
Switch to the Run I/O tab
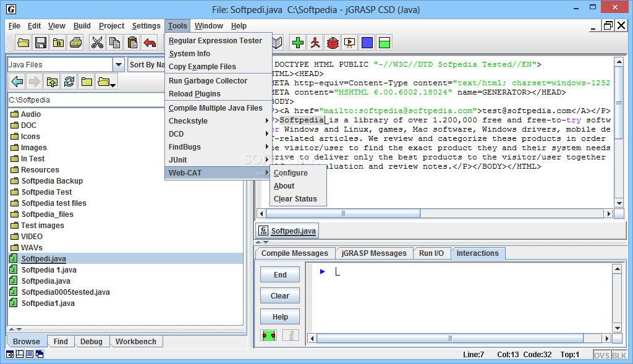pos(431,253)
